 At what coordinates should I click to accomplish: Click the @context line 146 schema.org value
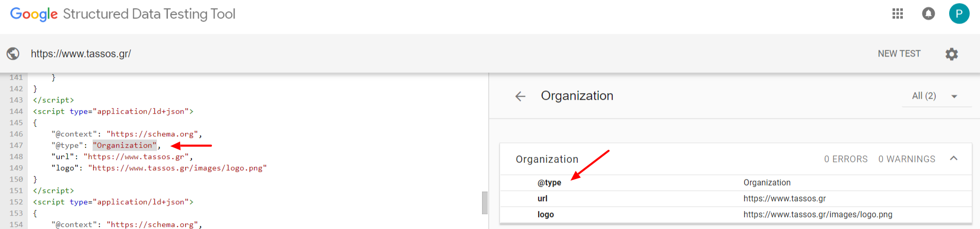click(152, 134)
